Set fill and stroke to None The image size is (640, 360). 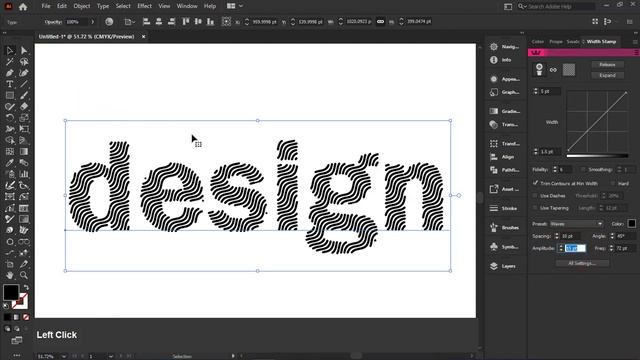click(x=26, y=317)
